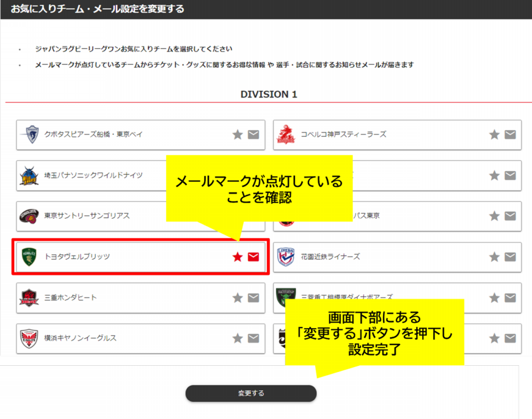Screen dimensions: 532x419
Task: Enable mail for クボタスピアーズ船橋・東京ベイ via its envelope icon
Action: coord(253,135)
